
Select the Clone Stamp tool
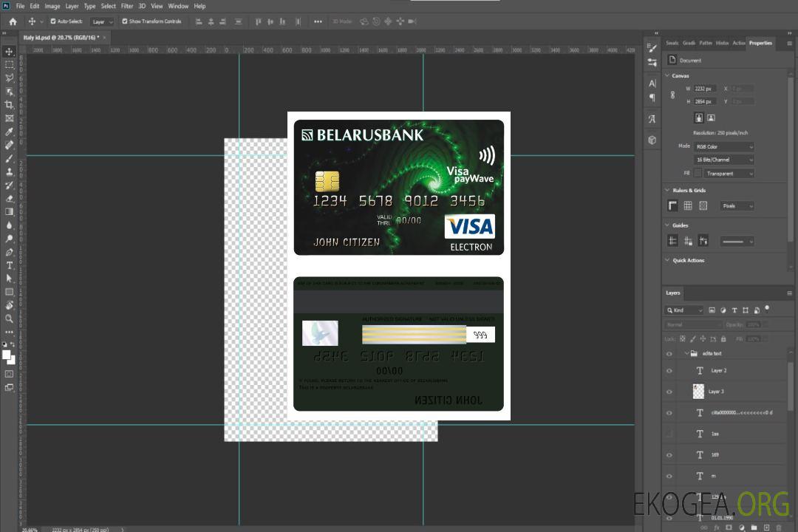coord(9,172)
